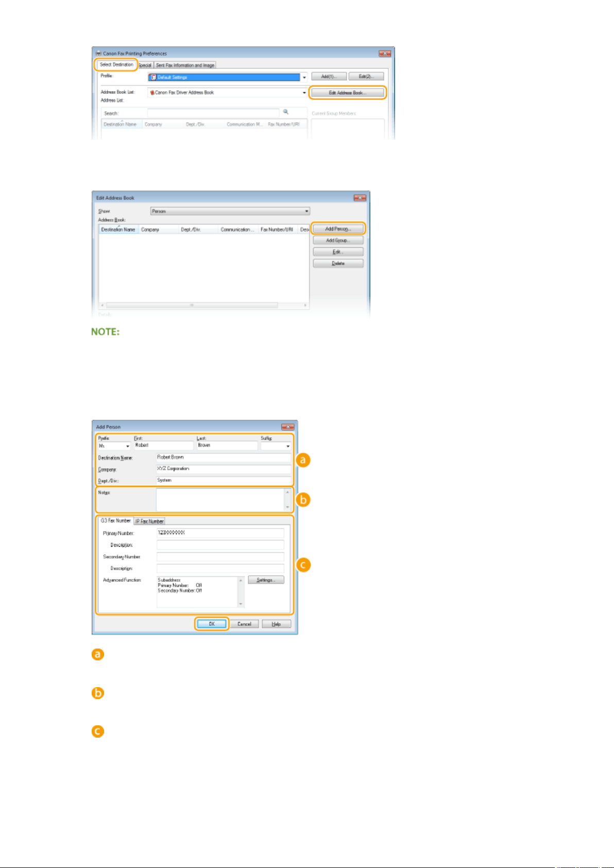614x868 pixels.
Task: Click the Description field under Primary Number
Action: (x=220, y=545)
